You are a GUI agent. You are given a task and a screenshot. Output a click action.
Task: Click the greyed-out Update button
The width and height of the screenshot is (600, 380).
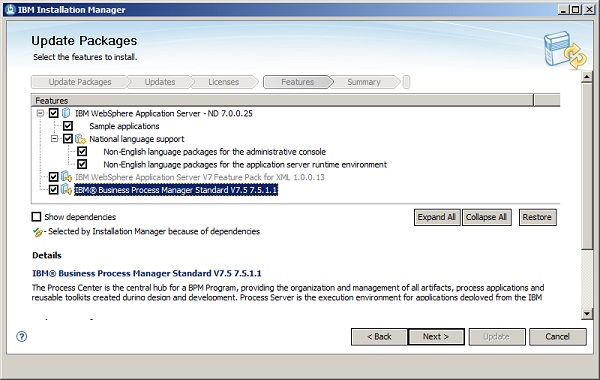click(x=497, y=337)
